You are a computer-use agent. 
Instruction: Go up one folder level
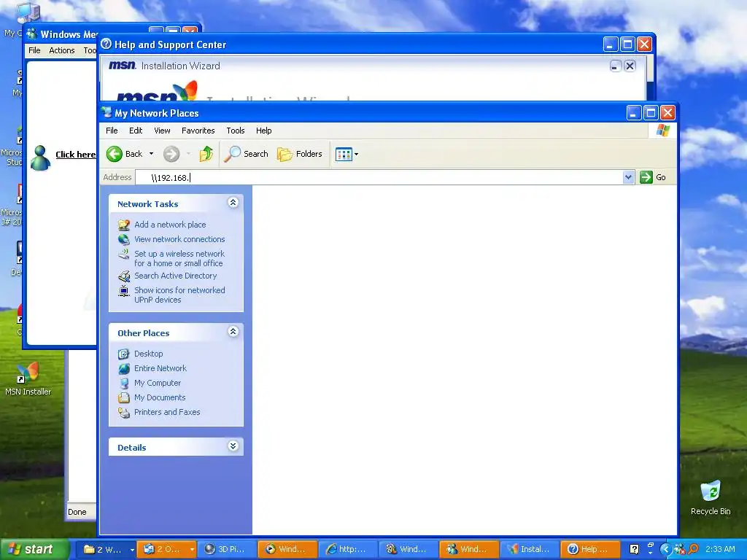pos(206,154)
